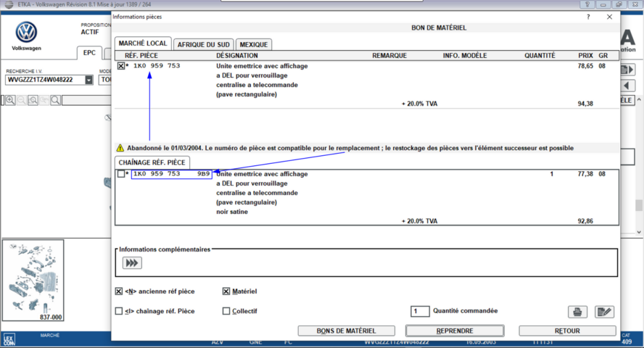Click the dialog help question mark
This screenshot has height=348, width=644.
point(588,17)
